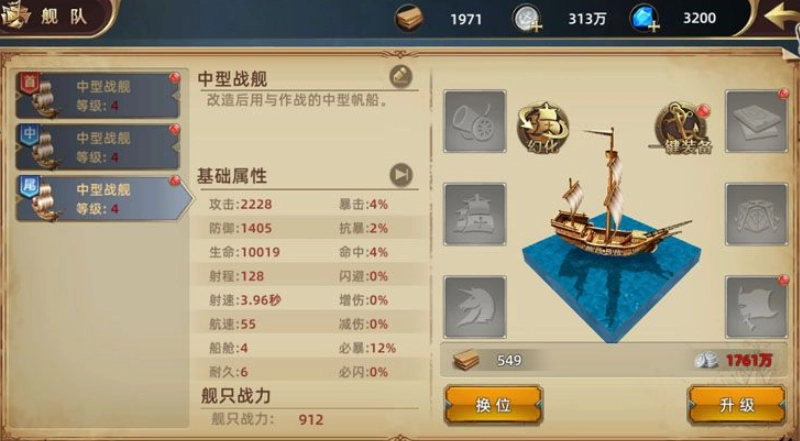Tap the 幻化 transform icon
Image resolution: width=800 pixels, height=441 pixels.
coord(543,128)
